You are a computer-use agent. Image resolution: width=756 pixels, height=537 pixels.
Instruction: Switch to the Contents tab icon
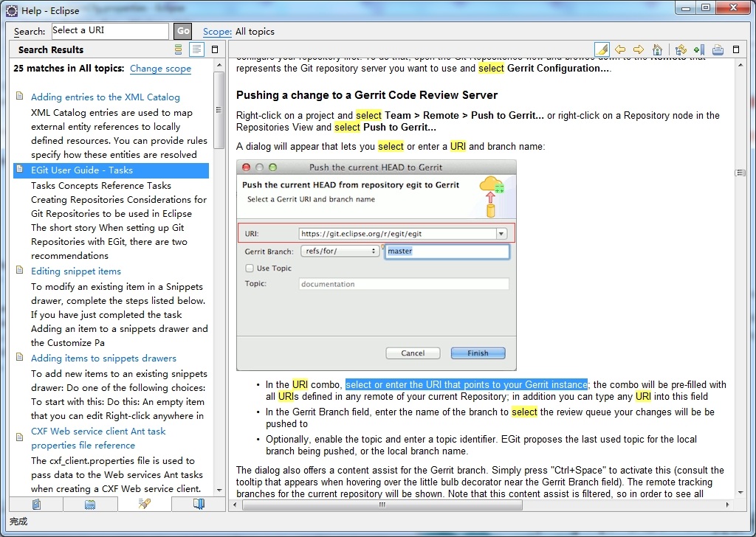(36, 505)
